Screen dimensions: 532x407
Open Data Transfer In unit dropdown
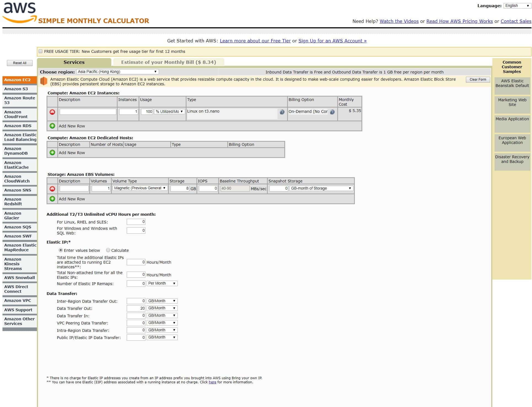click(162, 316)
